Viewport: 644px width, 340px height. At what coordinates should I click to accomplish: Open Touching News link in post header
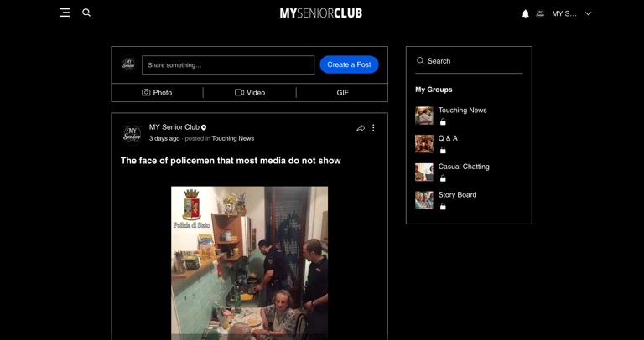click(x=233, y=139)
